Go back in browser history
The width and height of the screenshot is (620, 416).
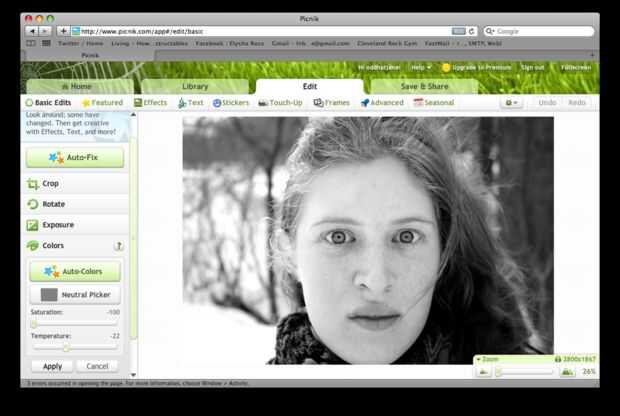click(32, 31)
